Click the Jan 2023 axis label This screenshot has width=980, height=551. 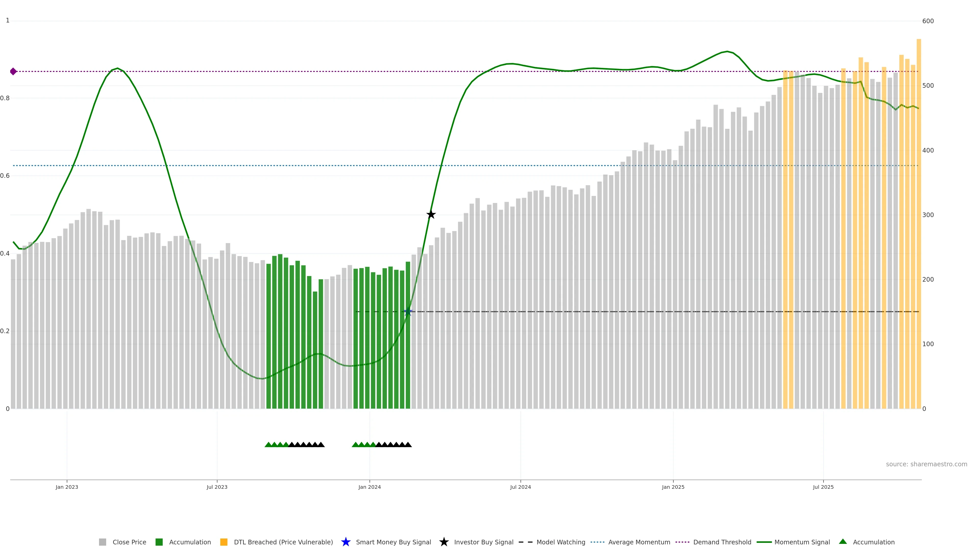click(x=67, y=487)
